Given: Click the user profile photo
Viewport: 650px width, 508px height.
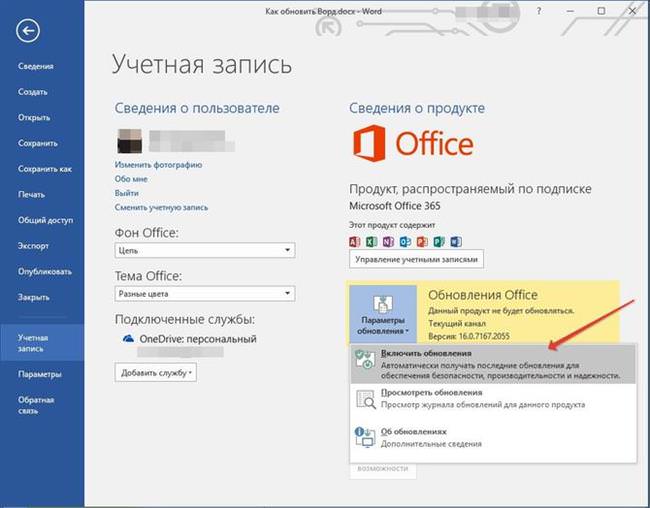Looking at the screenshot, I should click(130, 141).
